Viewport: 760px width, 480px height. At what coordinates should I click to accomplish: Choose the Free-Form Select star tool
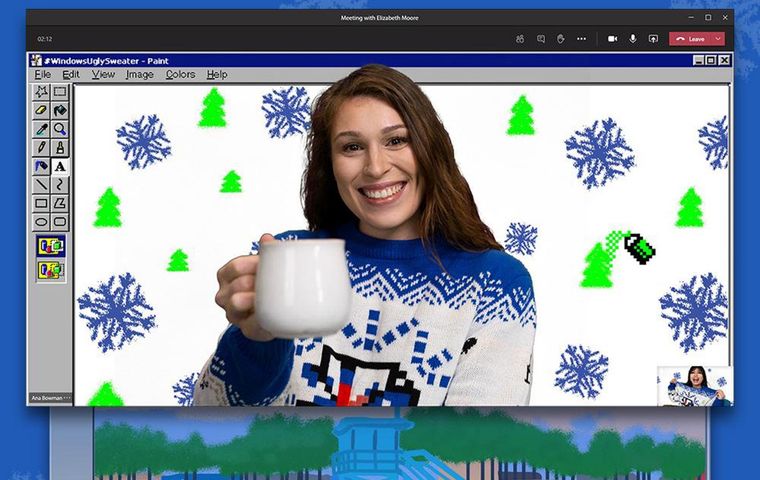tap(41, 92)
